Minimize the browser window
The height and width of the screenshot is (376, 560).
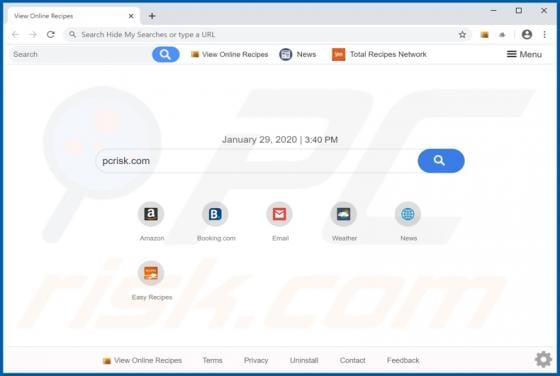click(494, 11)
